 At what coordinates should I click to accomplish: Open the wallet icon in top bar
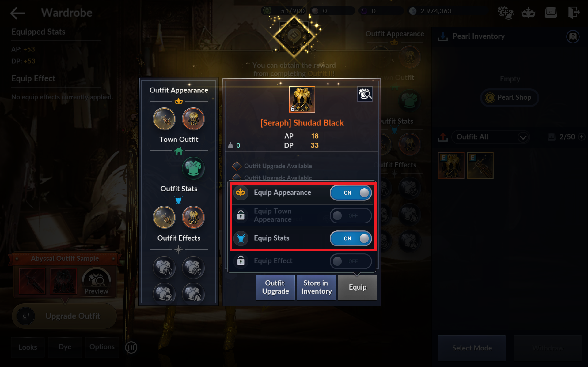click(551, 13)
